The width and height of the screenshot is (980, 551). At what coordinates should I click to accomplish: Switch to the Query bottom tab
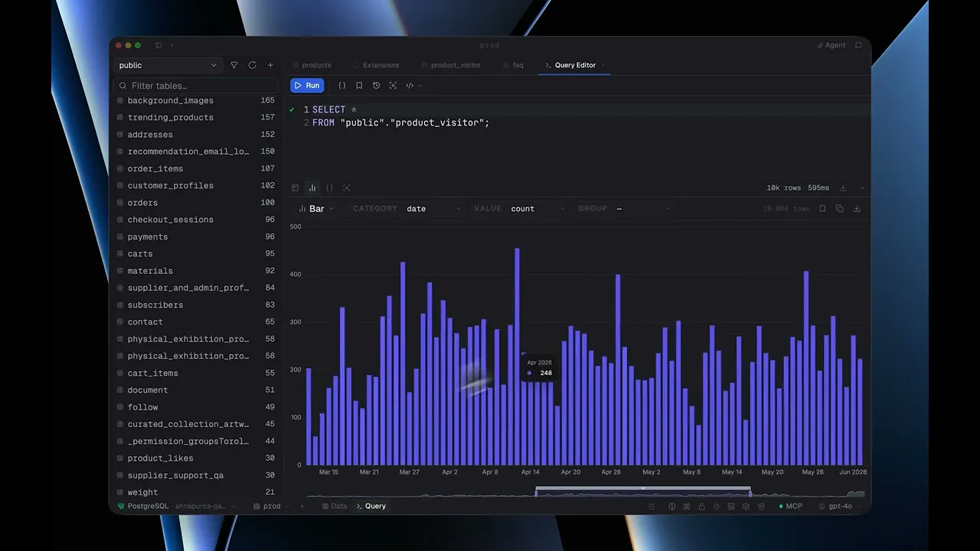371,506
